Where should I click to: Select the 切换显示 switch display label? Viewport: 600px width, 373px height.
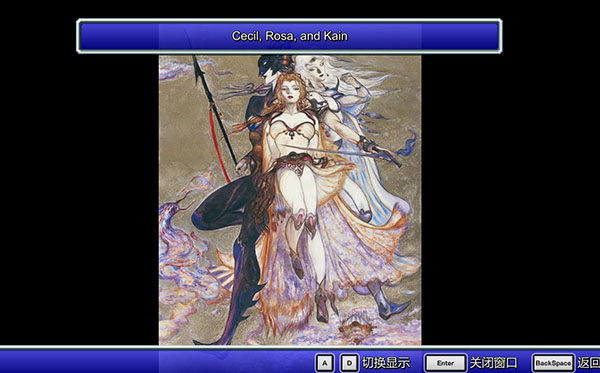[x=386, y=363]
